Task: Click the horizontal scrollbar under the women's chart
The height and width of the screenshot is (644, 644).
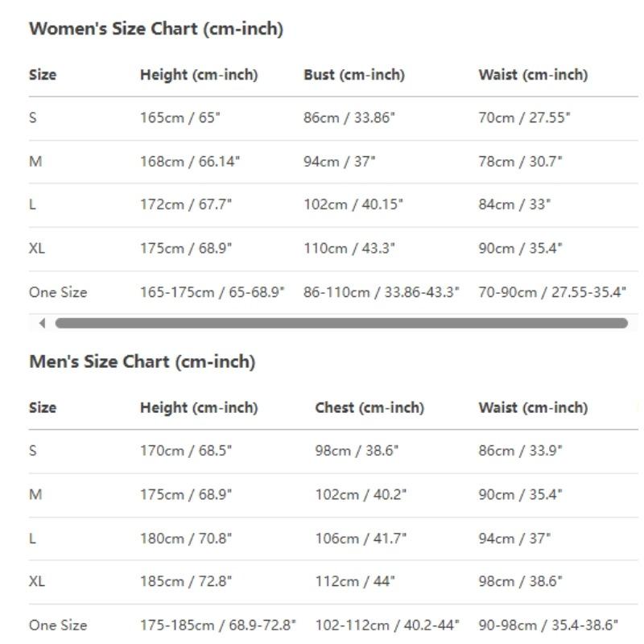Action: coord(341,324)
